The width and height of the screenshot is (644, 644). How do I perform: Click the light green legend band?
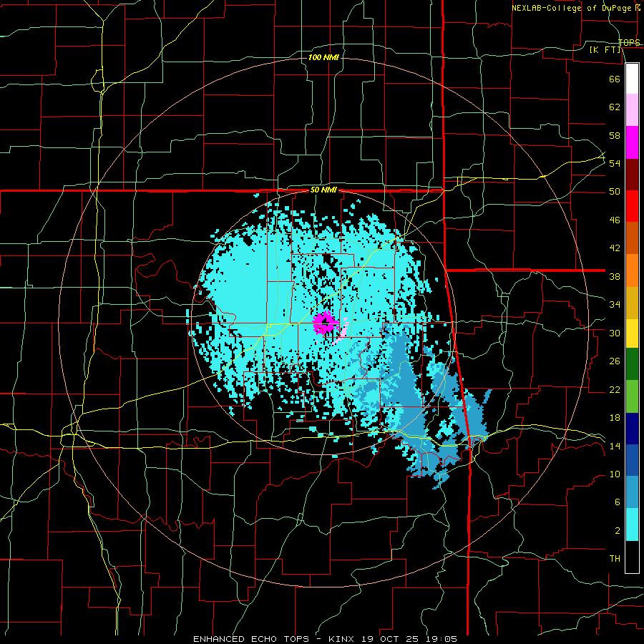point(632,396)
